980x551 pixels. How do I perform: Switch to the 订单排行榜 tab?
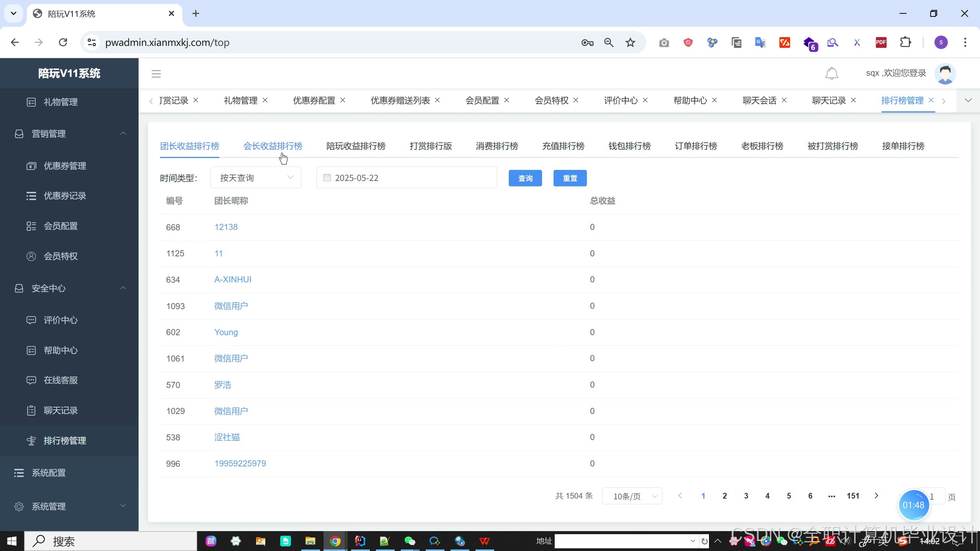(x=696, y=146)
